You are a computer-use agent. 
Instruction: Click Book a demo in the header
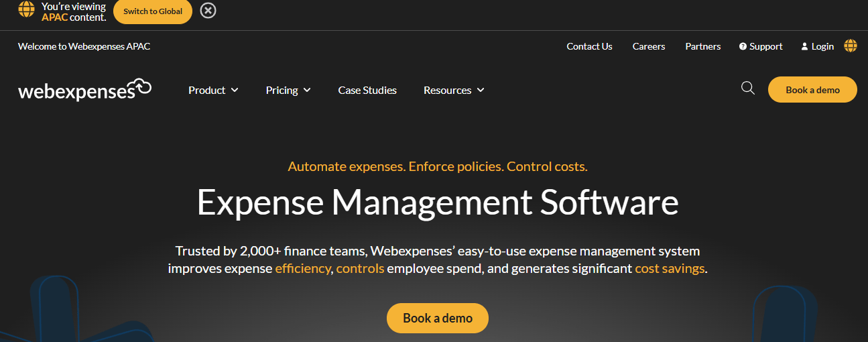[x=812, y=90]
